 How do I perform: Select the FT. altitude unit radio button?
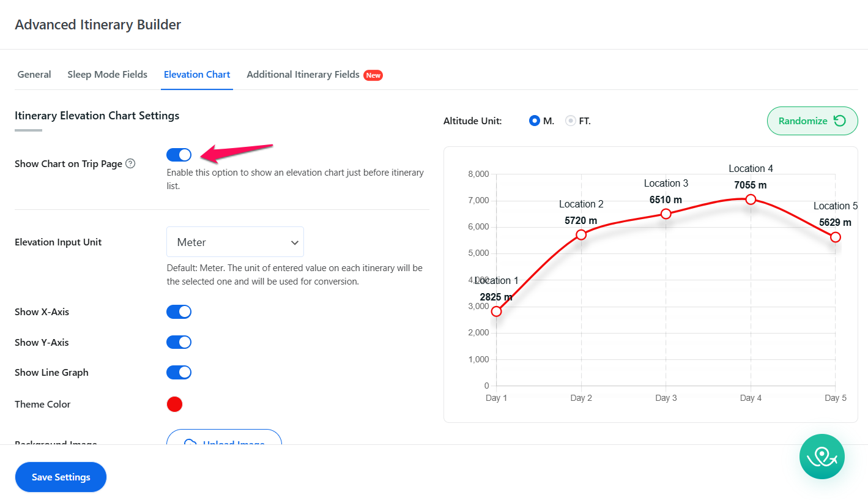point(571,121)
